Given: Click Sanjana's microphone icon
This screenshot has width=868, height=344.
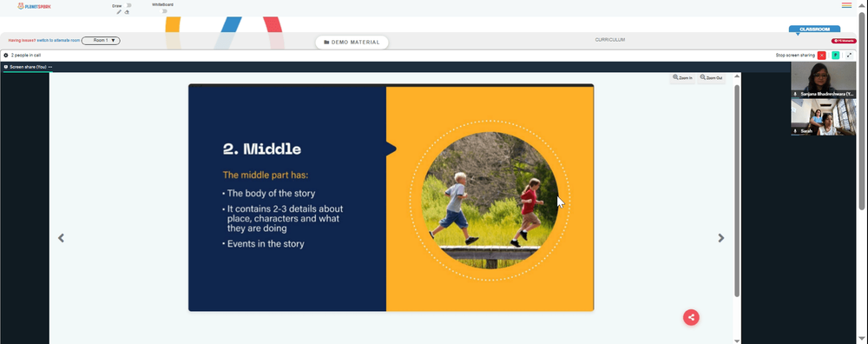Looking at the screenshot, I should 795,94.
